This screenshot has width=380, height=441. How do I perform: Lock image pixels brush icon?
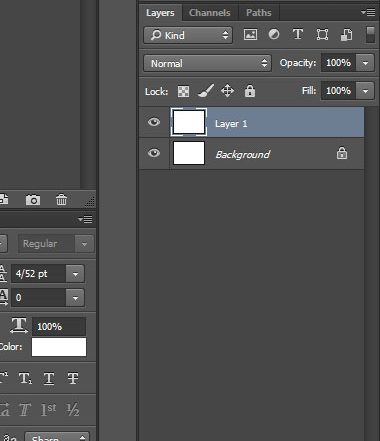(x=206, y=91)
